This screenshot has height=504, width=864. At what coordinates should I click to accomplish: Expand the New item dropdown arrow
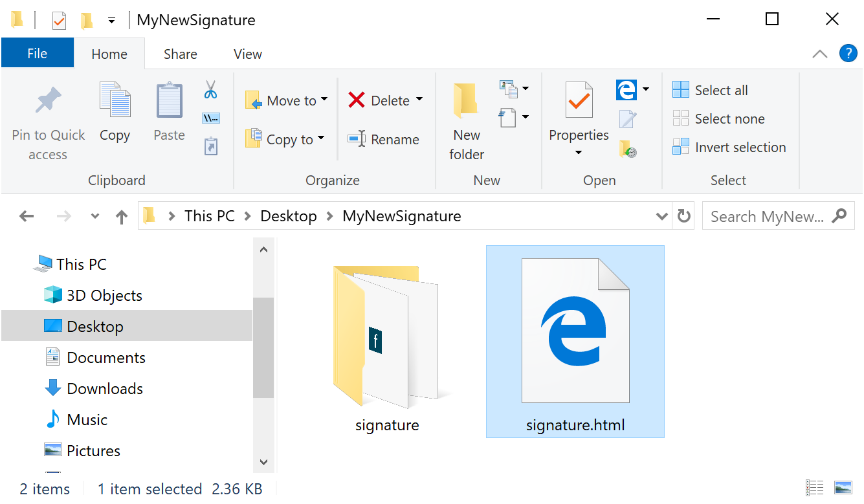click(x=526, y=89)
